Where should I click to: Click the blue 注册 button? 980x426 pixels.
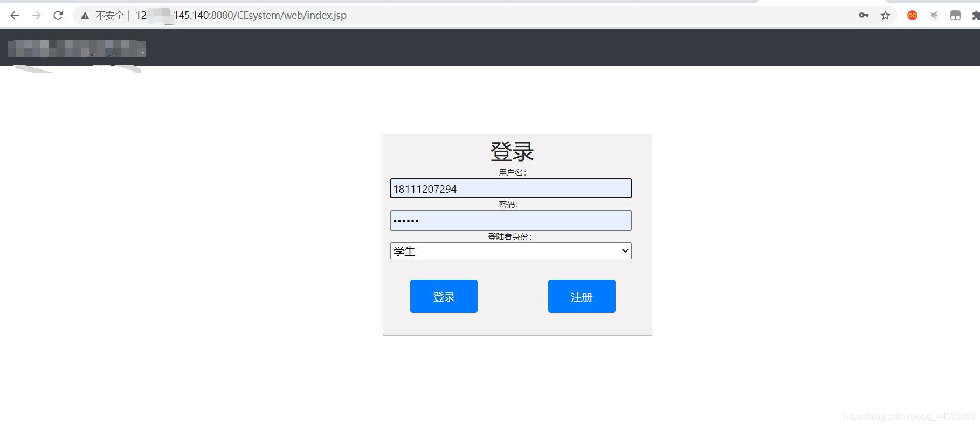click(582, 296)
